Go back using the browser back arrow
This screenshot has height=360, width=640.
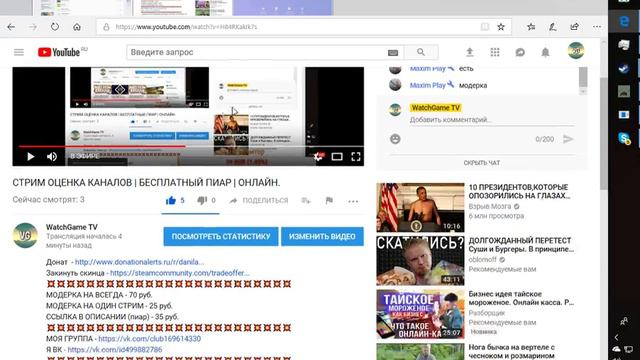pyautogui.click(x=11, y=27)
